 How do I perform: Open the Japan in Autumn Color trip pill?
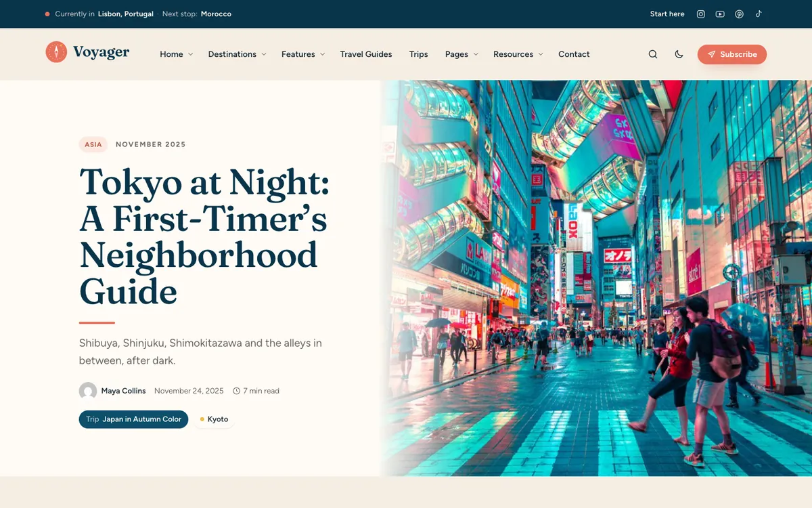pos(133,419)
